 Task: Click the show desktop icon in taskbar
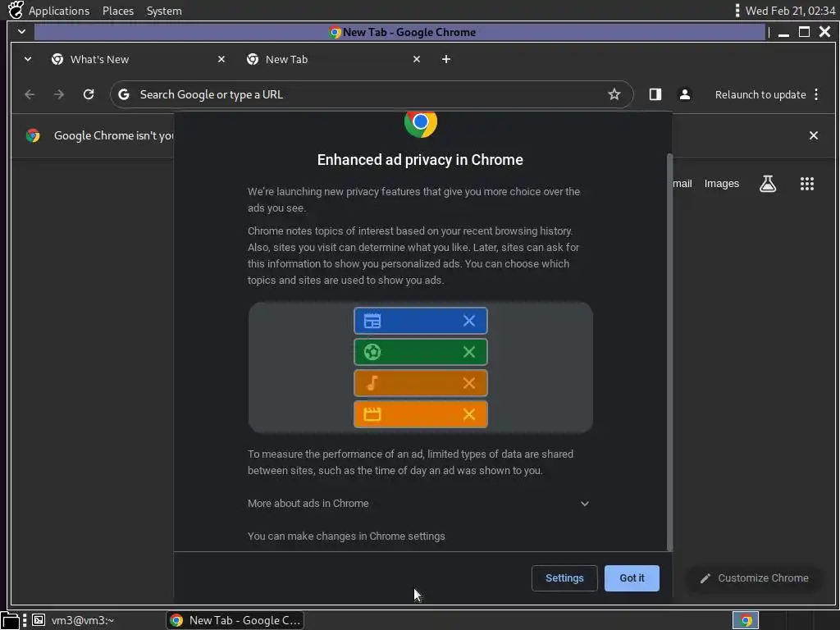pos(10,620)
